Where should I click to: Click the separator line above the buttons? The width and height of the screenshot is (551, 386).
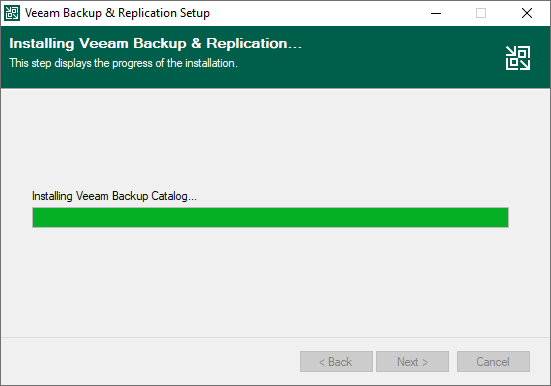pos(276,337)
